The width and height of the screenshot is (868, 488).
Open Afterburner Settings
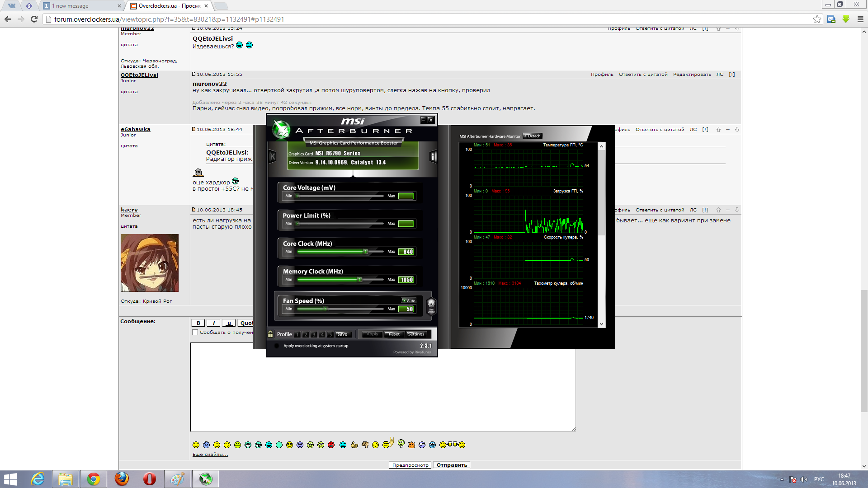pyautogui.click(x=416, y=334)
